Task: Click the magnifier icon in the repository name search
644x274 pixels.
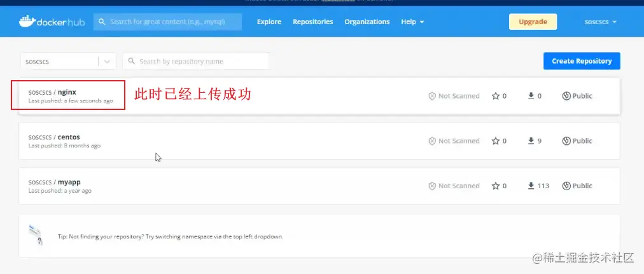Action: point(132,61)
